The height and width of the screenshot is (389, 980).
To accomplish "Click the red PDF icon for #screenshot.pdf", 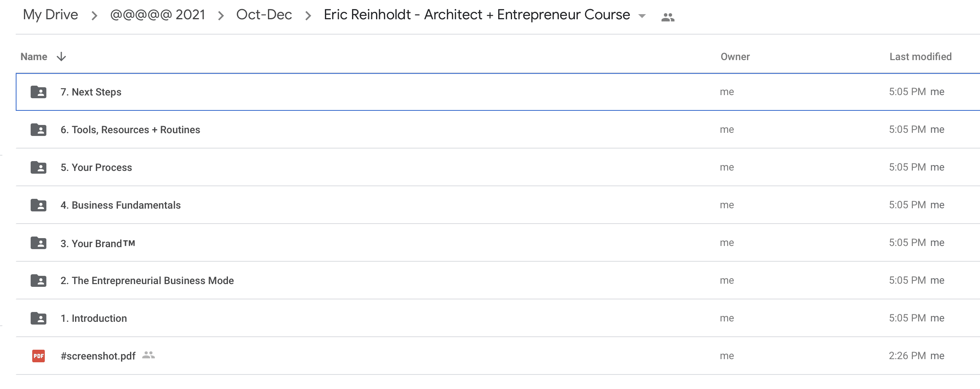I will (39, 356).
